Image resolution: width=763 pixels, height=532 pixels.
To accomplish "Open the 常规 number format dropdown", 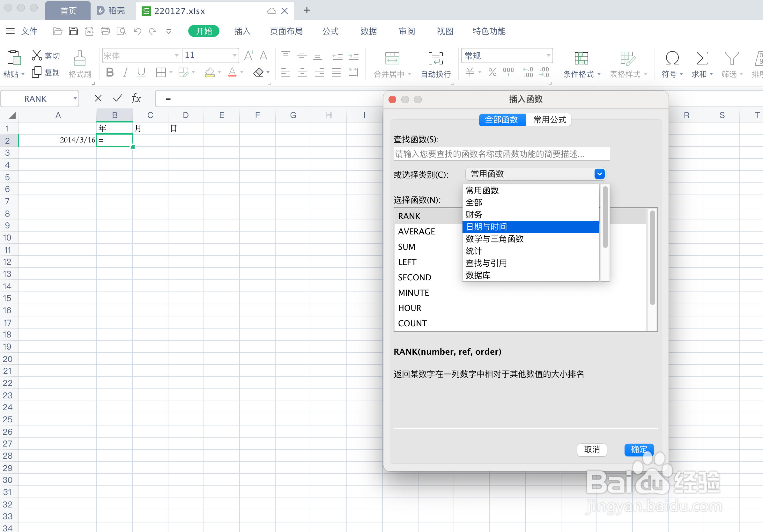I will pyautogui.click(x=548, y=55).
